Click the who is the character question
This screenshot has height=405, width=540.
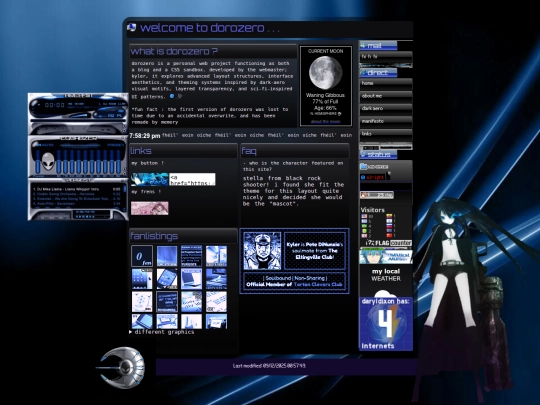293,166
